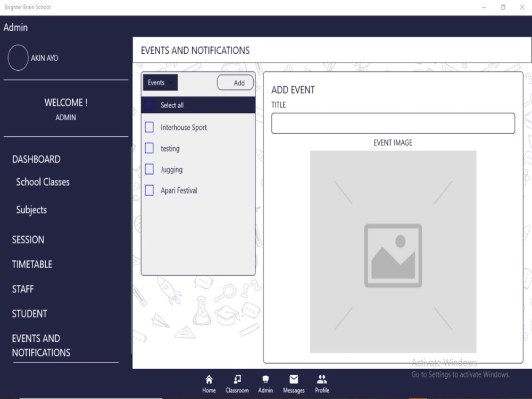The height and width of the screenshot is (399, 532).
Task: Open the Events dropdown selector
Action: 160,82
